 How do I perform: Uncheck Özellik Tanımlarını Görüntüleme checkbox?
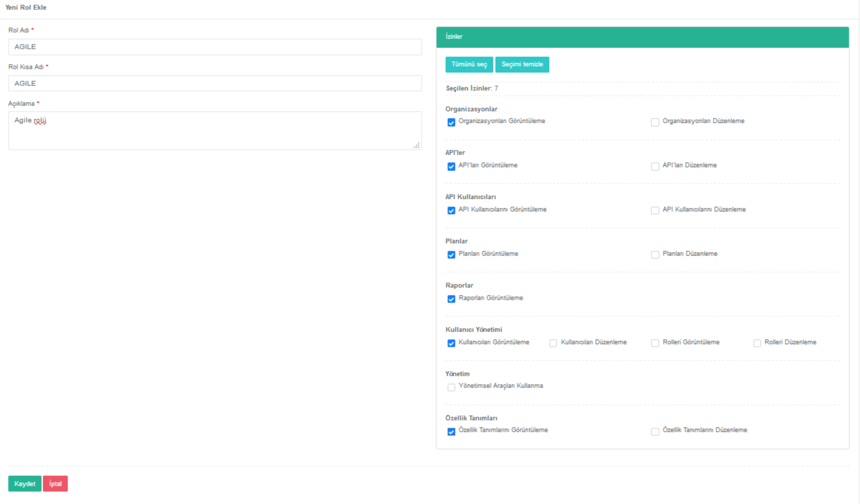pos(451,432)
